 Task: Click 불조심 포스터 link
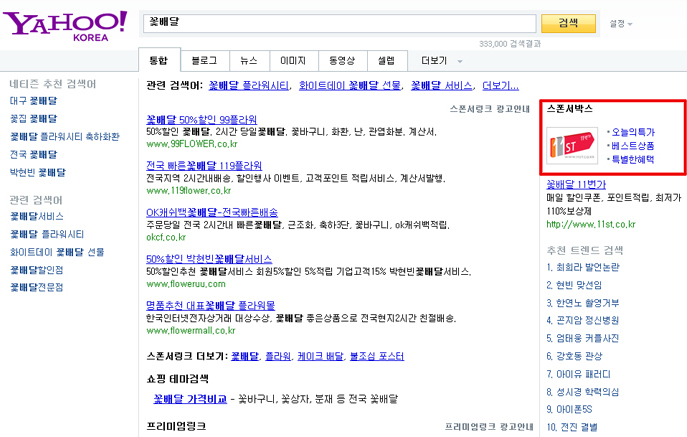[377, 356]
